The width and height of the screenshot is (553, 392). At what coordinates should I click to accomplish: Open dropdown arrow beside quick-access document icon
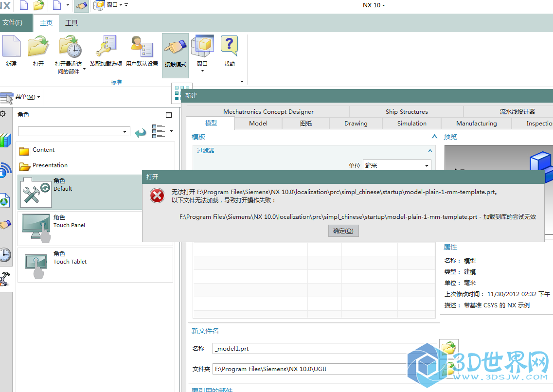pos(68,6)
